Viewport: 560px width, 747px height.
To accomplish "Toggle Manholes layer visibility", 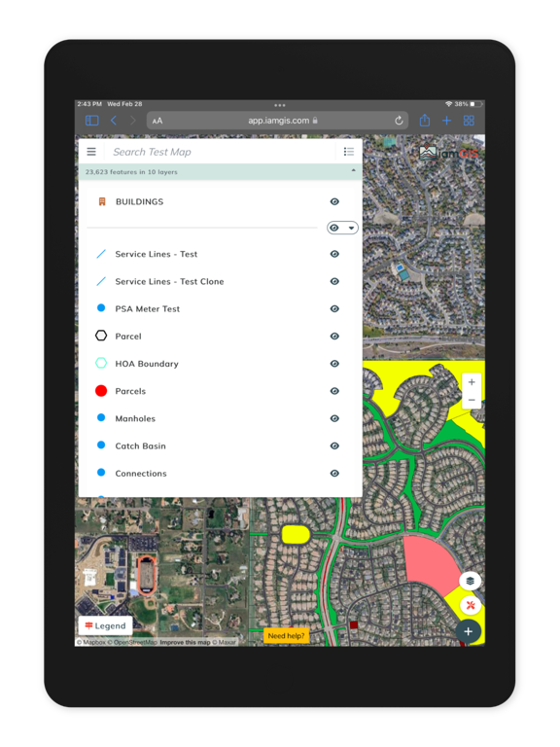I will [x=334, y=418].
